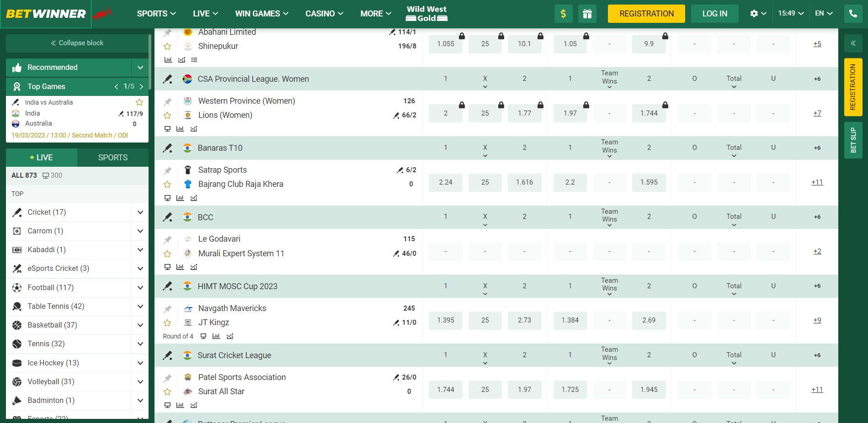Select odds 2.24 for Satrap Sports
868x423 pixels.
[446, 182]
